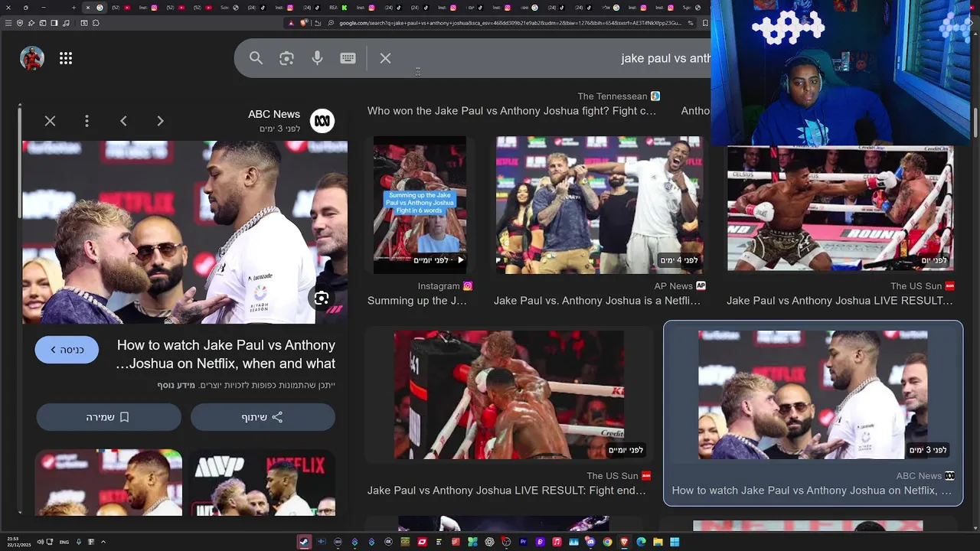This screenshot has height=551, width=980.
Task: Expand the hidden system tray icons chevron
Action: point(103,542)
